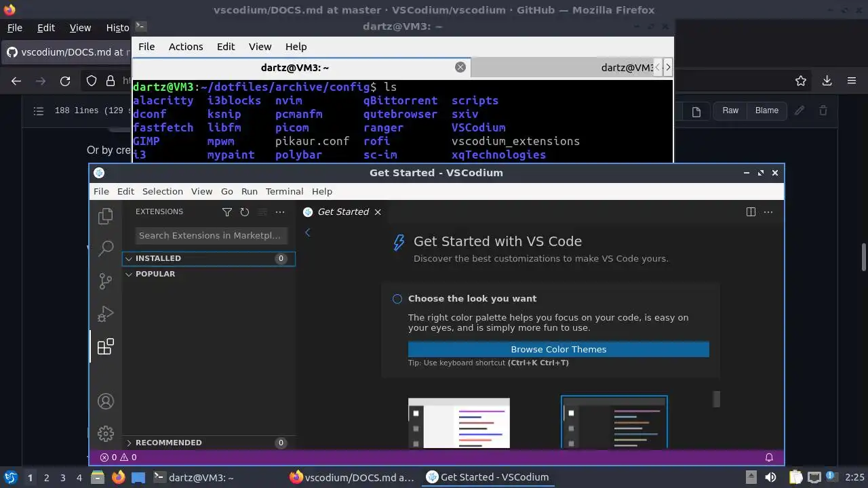
Task: Open Firefox application hamburger menu
Action: pos(853,81)
